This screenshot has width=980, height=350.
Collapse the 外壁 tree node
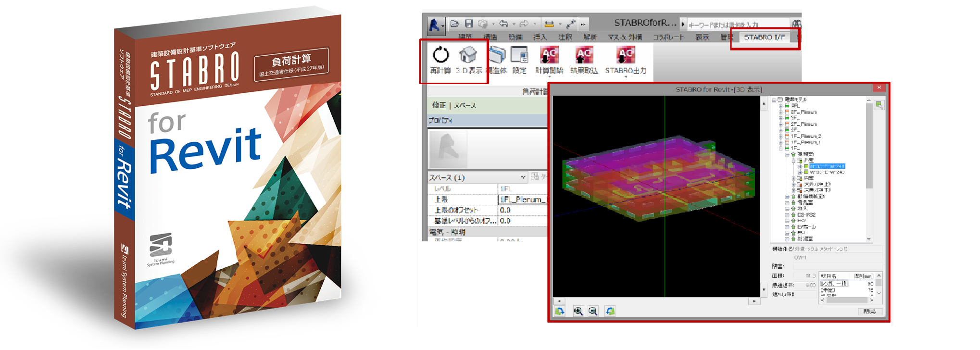[793, 160]
